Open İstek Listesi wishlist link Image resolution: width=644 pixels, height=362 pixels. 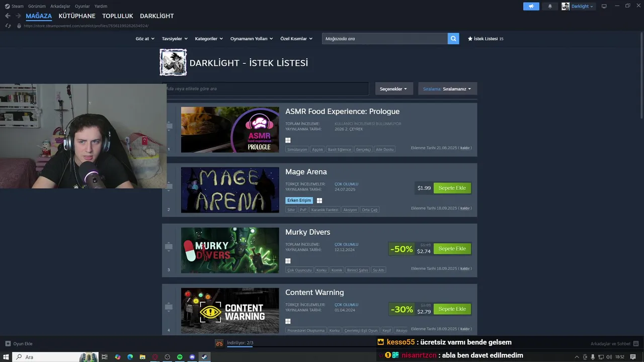486,39
